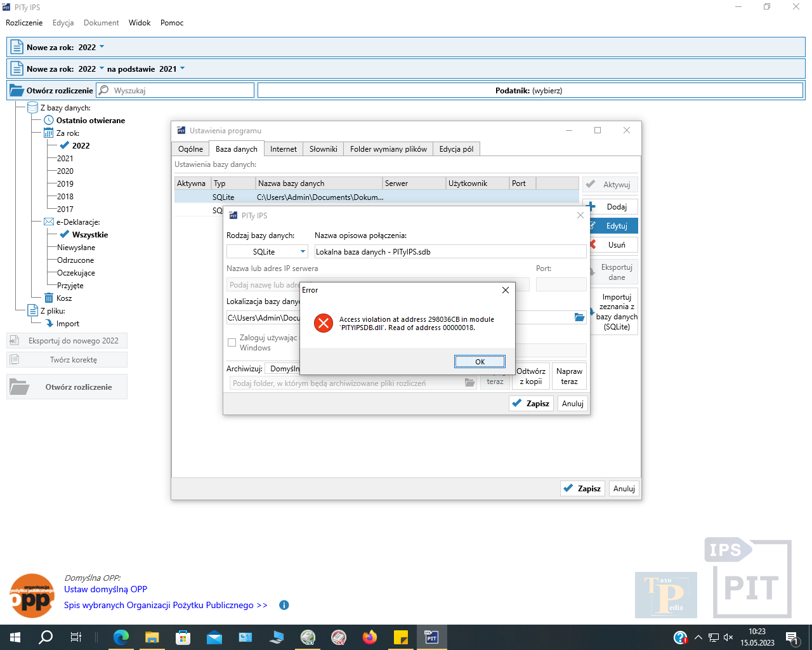Click the red error icon in dialog
Screen dimensions: 812x650
(324, 323)
